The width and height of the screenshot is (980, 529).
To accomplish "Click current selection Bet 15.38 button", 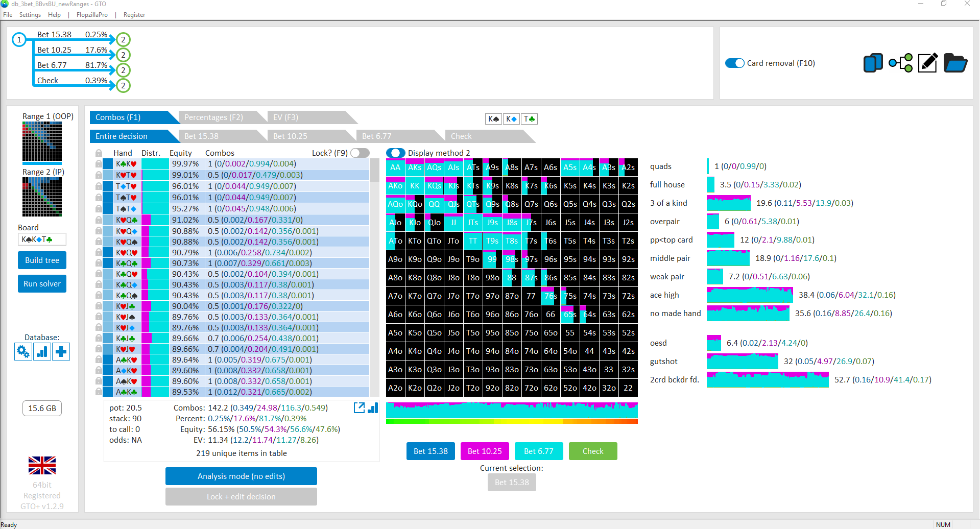I will 512,483.
